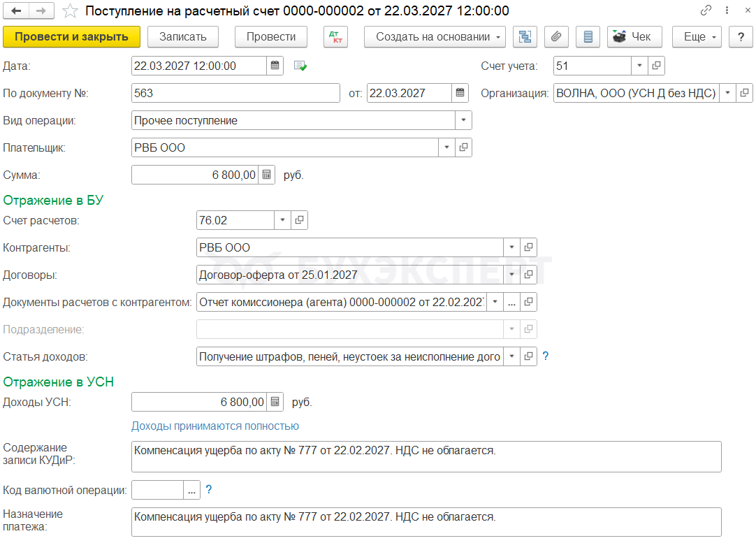Open calendar for the Дата field
Image resolution: width=756 pixels, height=543 pixels.
tap(275, 66)
